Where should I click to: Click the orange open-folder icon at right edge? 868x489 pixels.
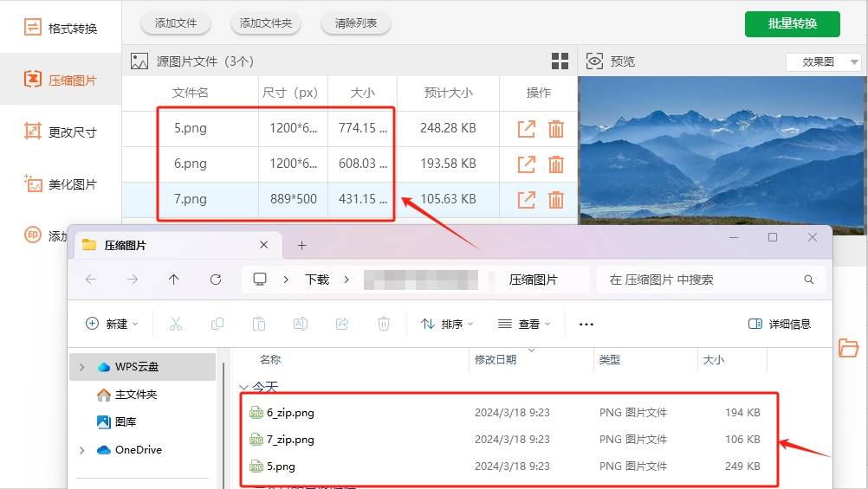pos(847,347)
